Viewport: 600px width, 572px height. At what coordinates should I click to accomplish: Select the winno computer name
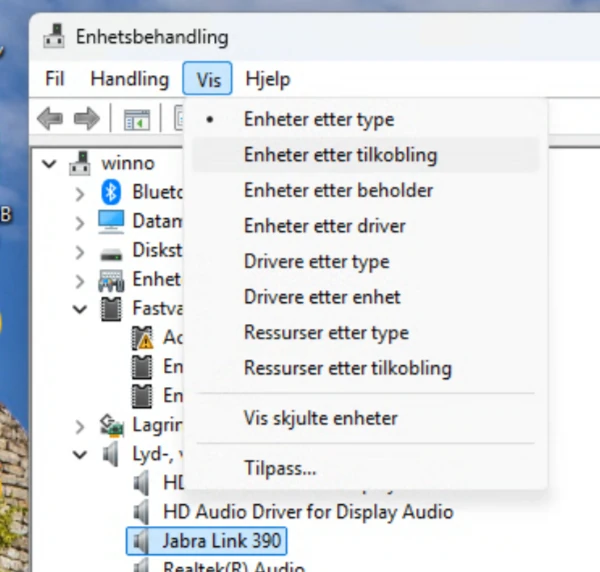pyautogui.click(x=128, y=164)
